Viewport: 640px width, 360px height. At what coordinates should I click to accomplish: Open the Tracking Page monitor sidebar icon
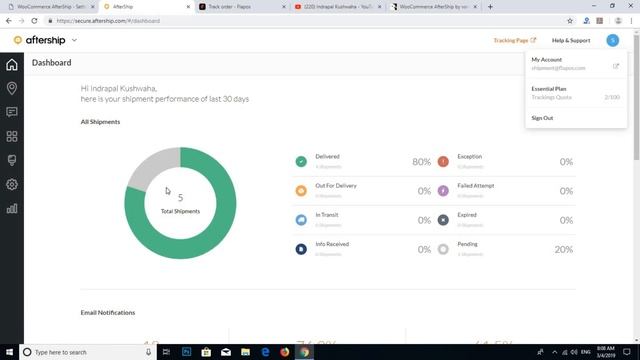[12, 160]
